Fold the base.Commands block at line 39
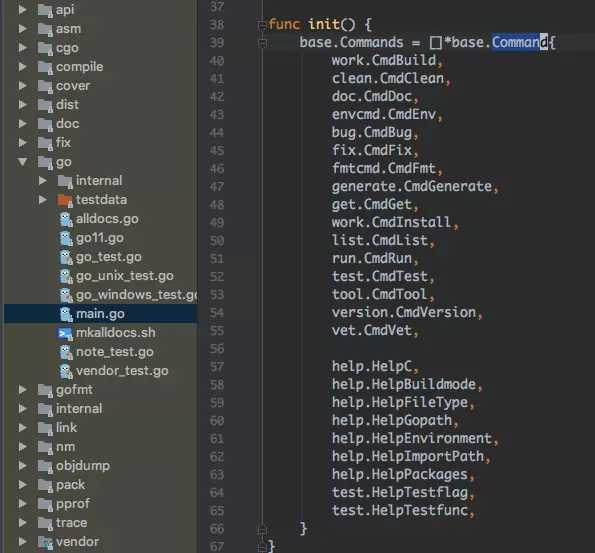595x553 pixels. (262, 43)
